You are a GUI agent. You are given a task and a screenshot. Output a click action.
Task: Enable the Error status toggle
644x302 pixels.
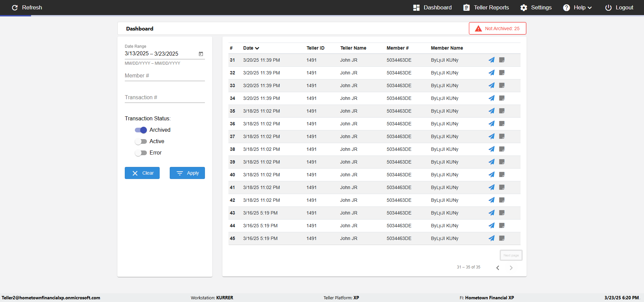pyautogui.click(x=141, y=153)
